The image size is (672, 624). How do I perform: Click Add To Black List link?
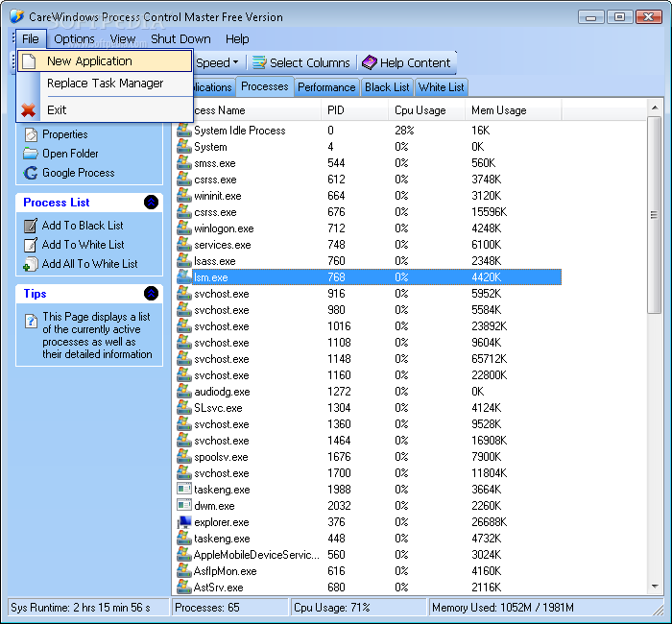83,226
